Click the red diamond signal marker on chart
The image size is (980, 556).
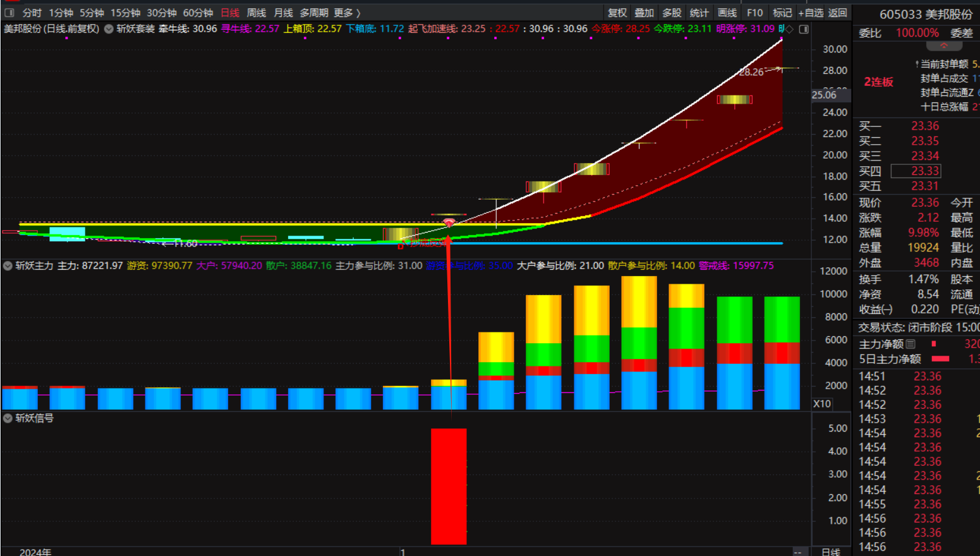449,222
